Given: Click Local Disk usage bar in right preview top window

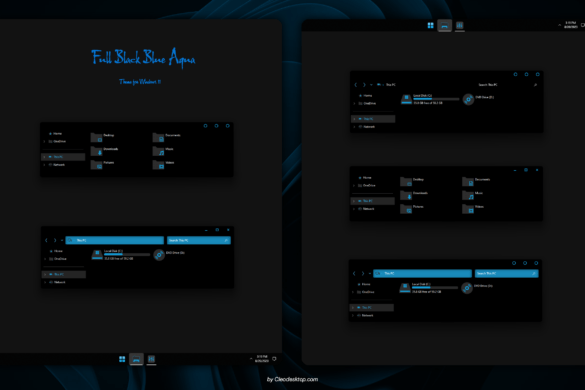Looking at the screenshot, I should tap(436, 99).
